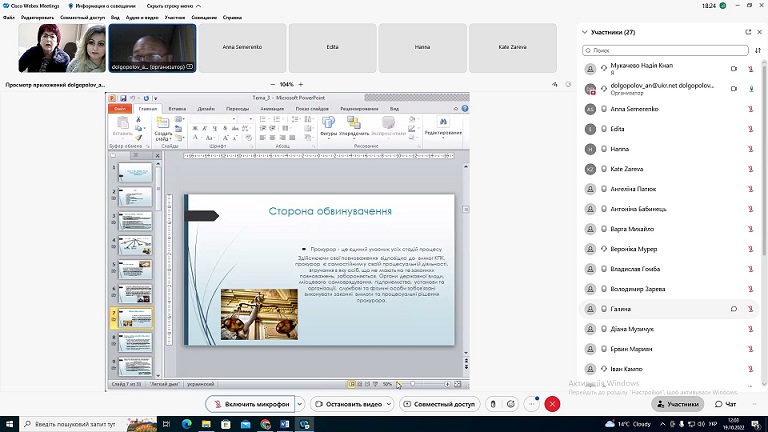Open the Файл menu in Webex

point(9,17)
